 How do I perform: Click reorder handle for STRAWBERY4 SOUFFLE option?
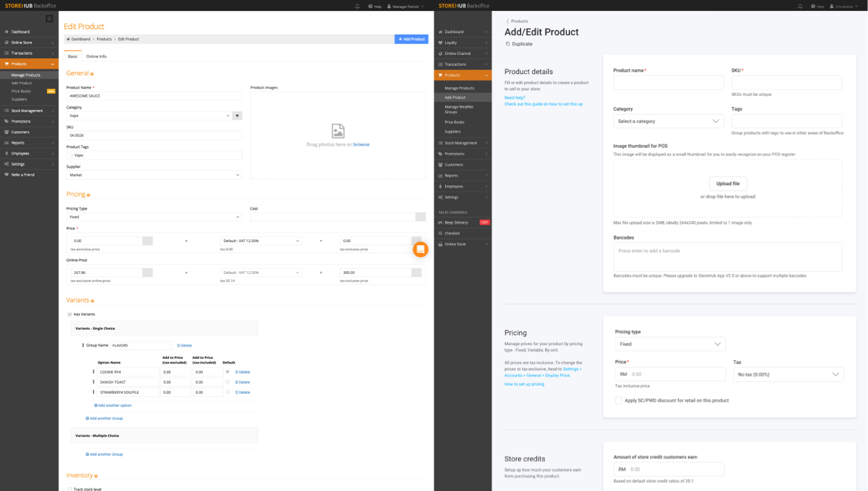tap(94, 392)
